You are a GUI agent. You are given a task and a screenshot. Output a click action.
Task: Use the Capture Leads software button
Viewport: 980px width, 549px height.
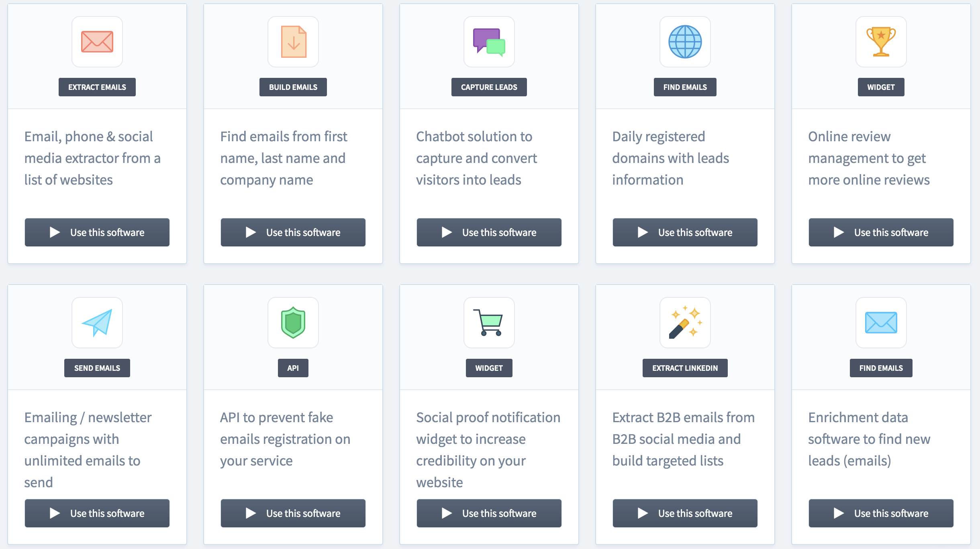pos(489,232)
